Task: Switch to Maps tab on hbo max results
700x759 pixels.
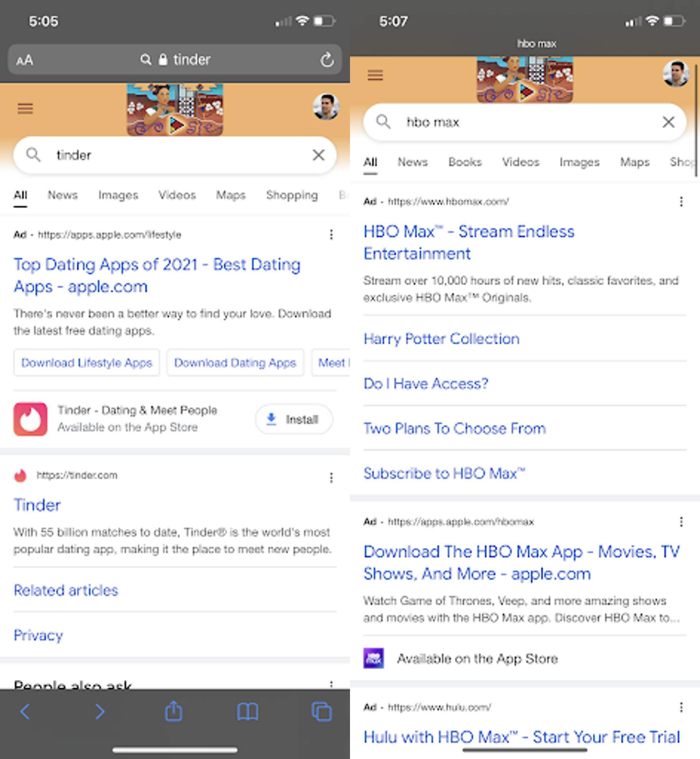Action: coord(634,163)
